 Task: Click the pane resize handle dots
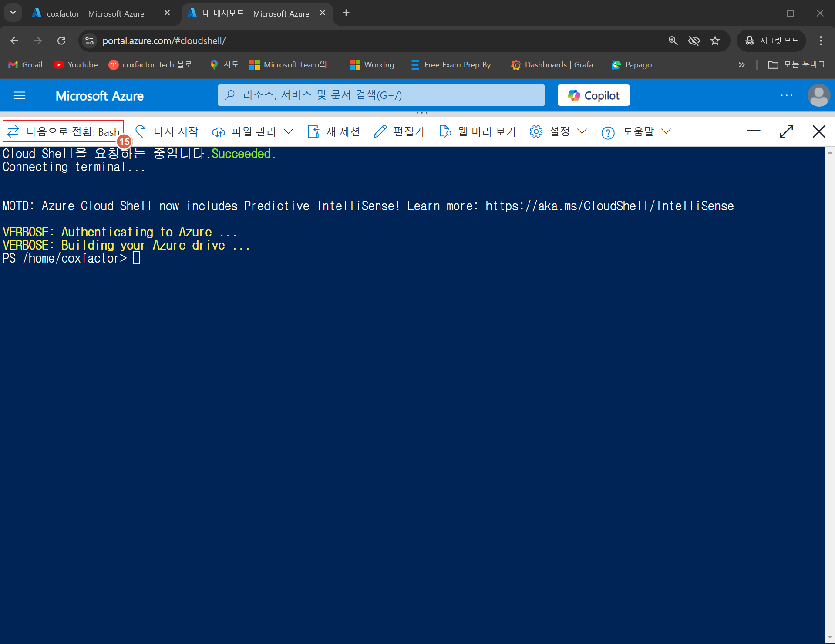[422, 113]
